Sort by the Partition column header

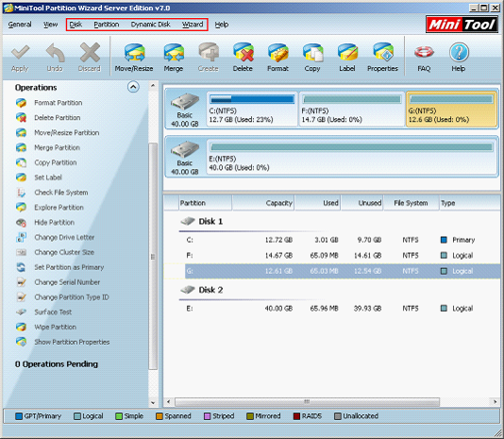(205, 203)
